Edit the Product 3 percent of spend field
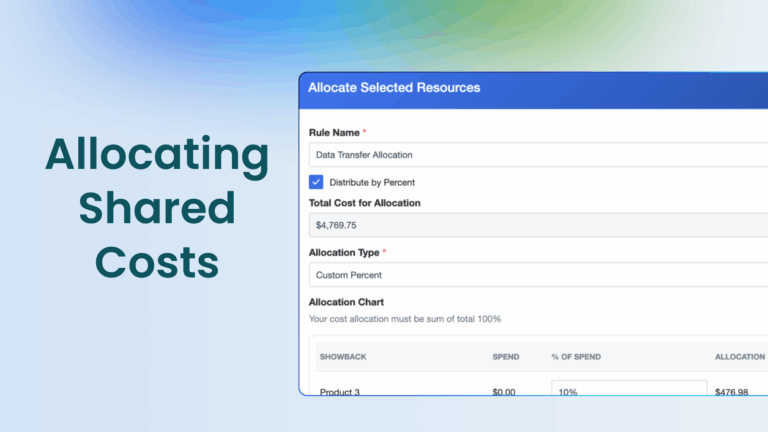The height and width of the screenshot is (432, 768). pos(628,391)
